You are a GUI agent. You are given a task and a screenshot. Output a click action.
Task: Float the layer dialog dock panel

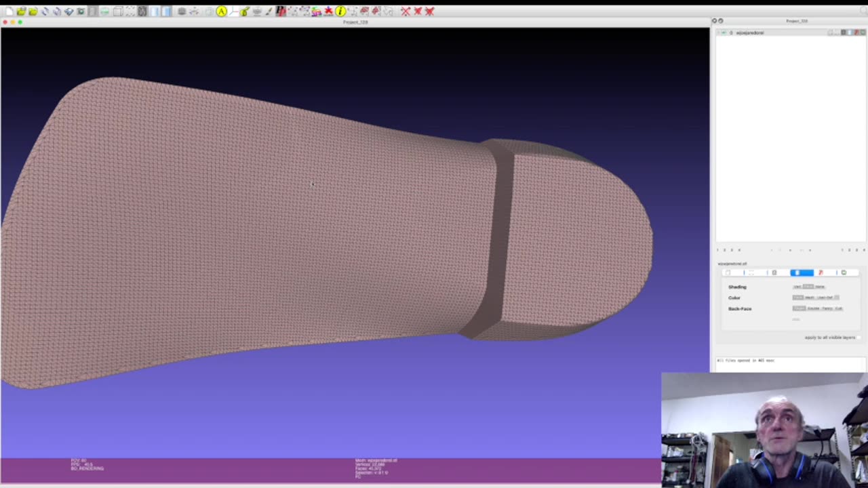(x=720, y=21)
